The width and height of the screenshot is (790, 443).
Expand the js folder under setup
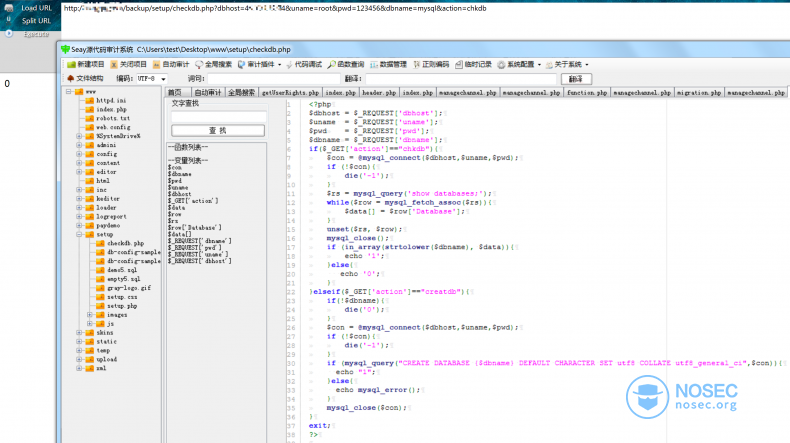90,324
